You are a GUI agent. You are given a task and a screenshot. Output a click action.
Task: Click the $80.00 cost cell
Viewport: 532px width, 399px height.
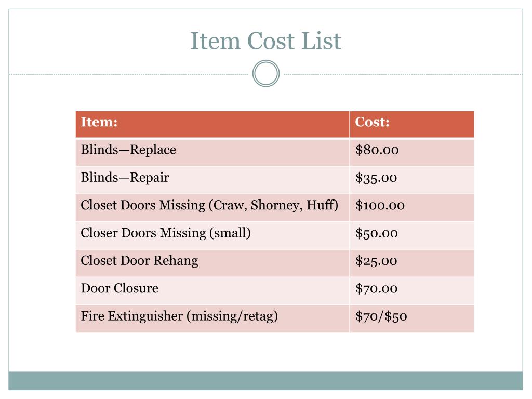412,152
